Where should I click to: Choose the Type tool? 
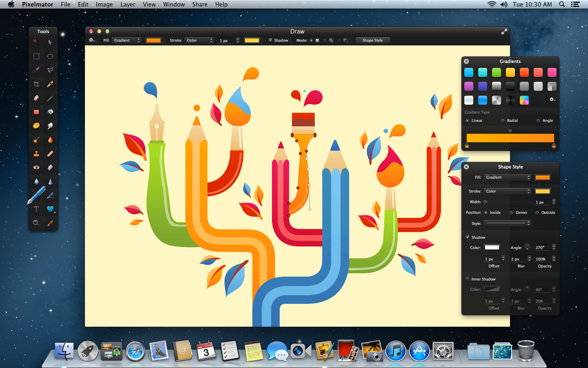click(36, 209)
